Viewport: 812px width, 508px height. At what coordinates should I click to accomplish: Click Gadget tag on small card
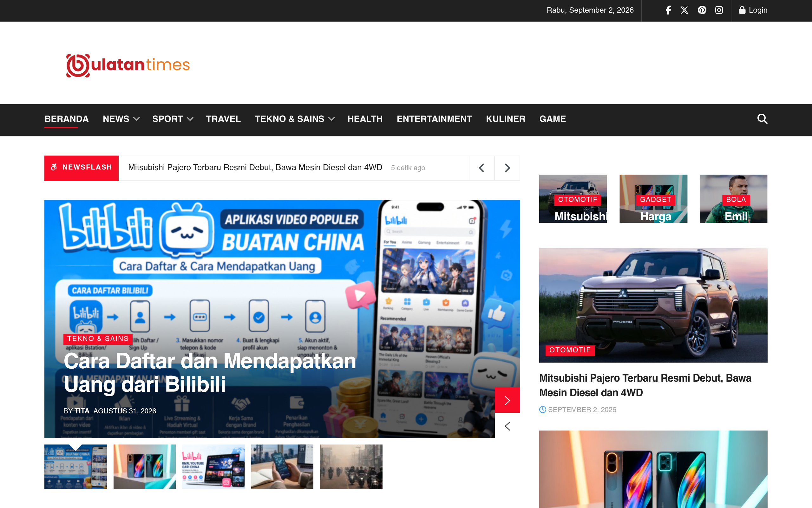[x=655, y=200]
